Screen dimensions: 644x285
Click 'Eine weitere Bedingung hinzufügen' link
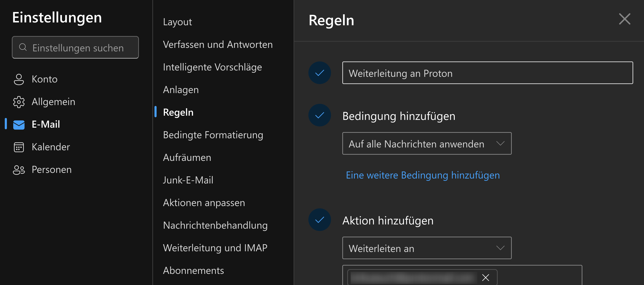423,175
